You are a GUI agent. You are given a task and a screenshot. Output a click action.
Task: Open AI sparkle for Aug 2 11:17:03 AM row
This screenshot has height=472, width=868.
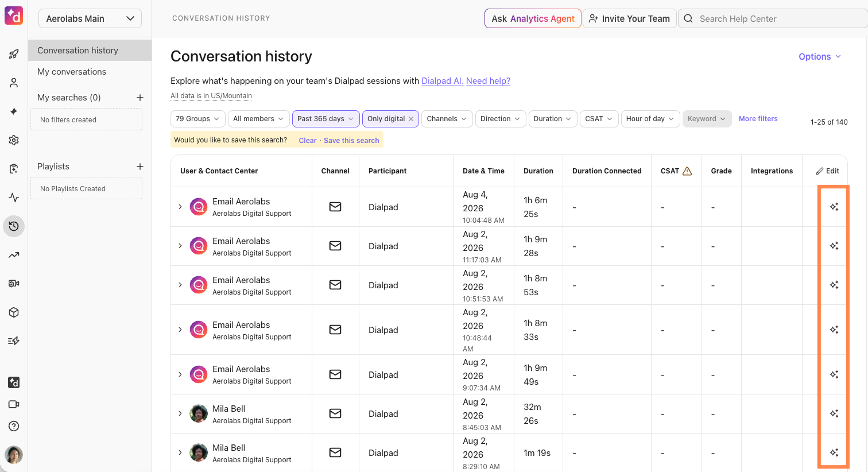click(x=834, y=246)
